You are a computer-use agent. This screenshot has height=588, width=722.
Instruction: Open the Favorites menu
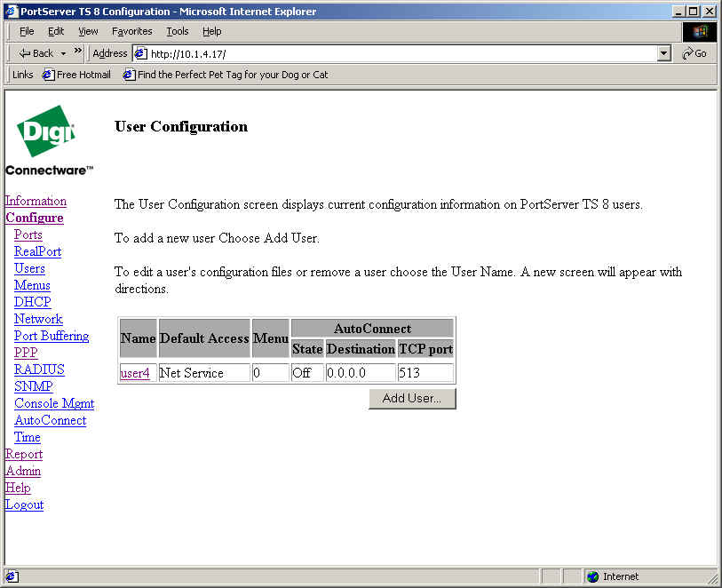(x=131, y=31)
